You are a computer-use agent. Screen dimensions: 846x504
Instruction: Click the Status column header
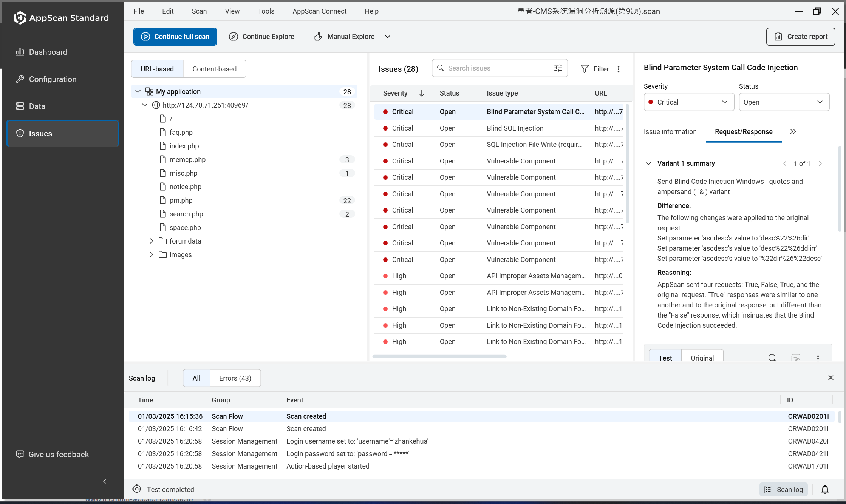click(449, 93)
